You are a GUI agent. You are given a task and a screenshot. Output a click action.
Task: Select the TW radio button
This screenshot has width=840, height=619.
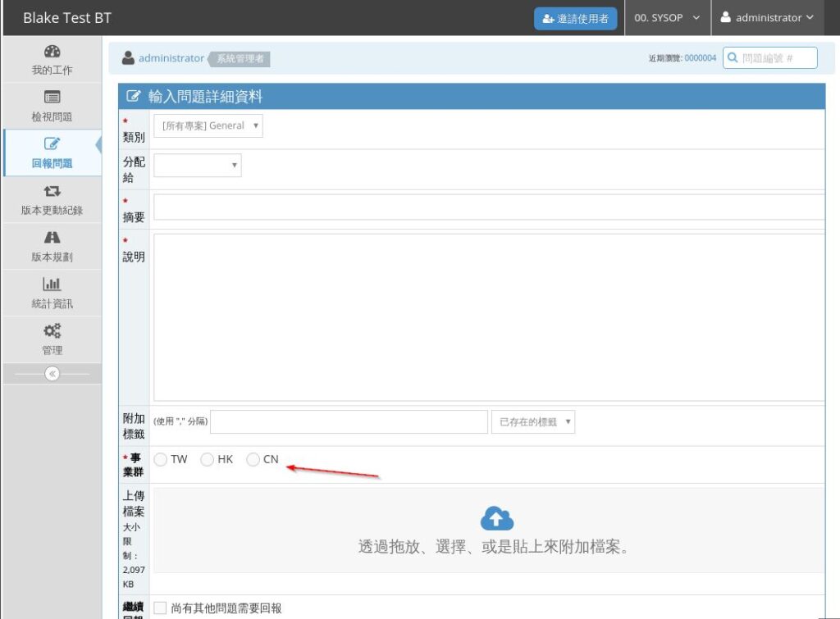click(161, 460)
